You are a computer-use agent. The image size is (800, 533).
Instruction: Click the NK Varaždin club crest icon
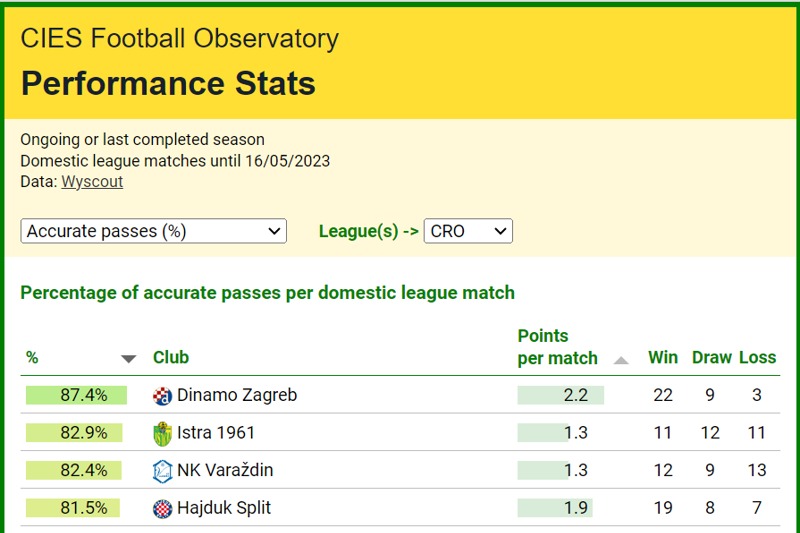click(162, 470)
